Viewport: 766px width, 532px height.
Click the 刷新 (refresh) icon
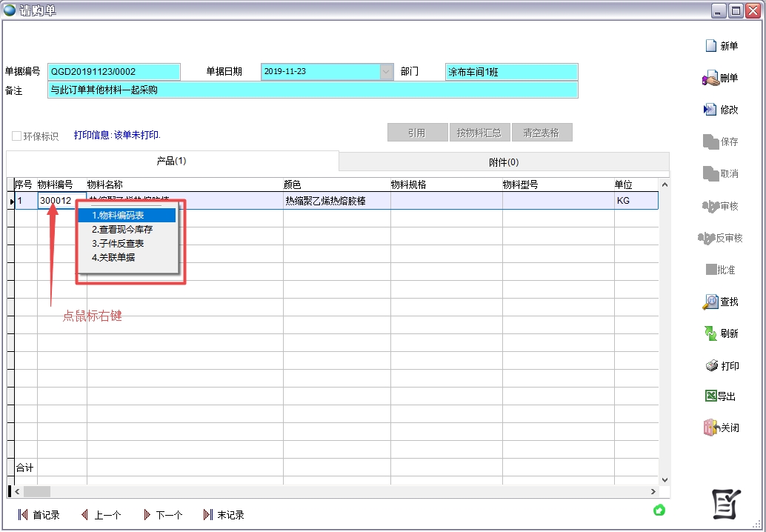710,333
